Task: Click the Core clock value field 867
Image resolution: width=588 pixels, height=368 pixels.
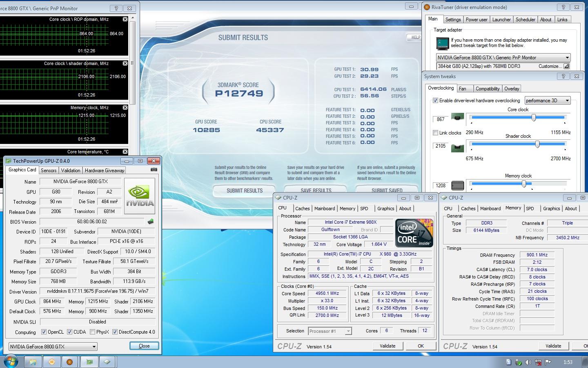Action: point(441,119)
